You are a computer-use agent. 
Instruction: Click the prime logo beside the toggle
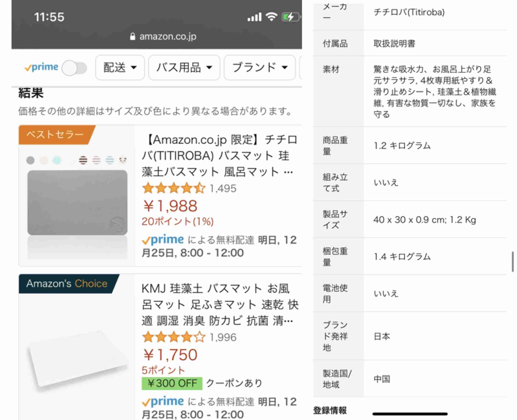click(41, 67)
